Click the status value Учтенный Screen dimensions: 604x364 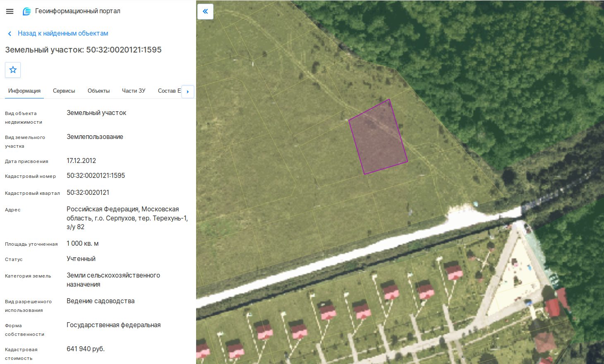[81, 259]
